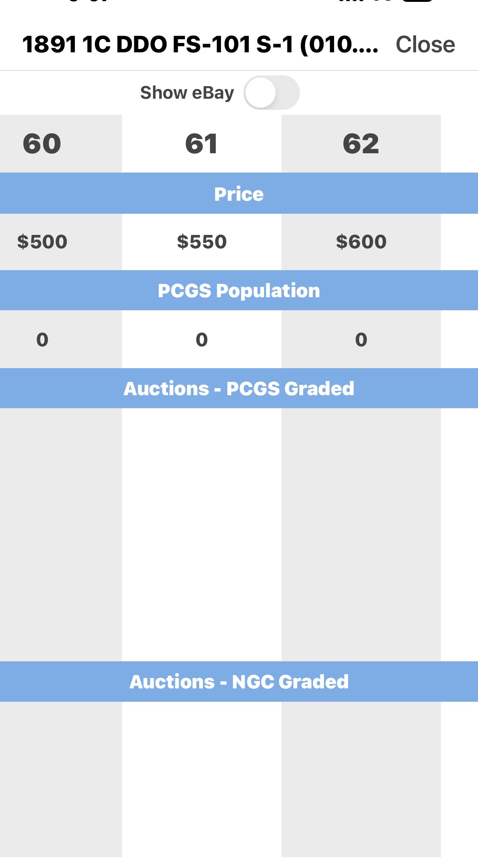The height and width of the screenshot is (868, 478).
Task: Select the grade 60 column header
Action: pos(42,144)
